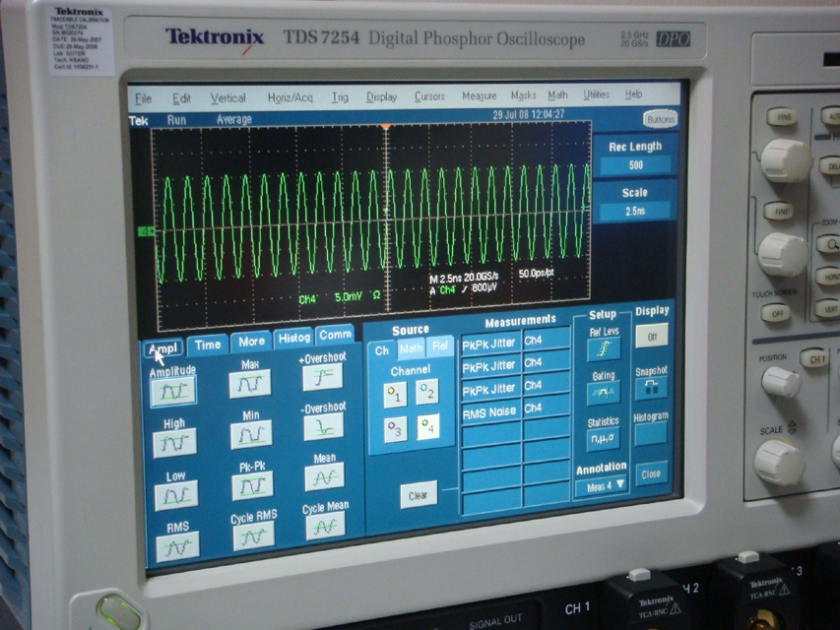Open the Help menu
The width and height of the screenshot is (840, 630).
[634, 94]
